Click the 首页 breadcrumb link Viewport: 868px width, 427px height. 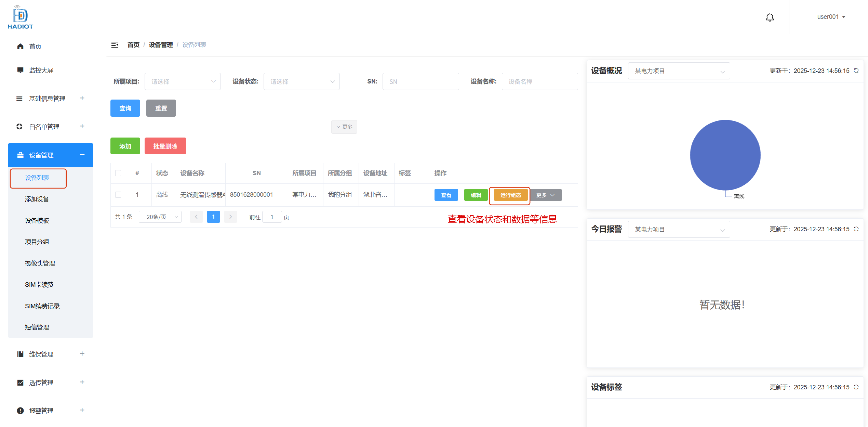tap(133, 45)
